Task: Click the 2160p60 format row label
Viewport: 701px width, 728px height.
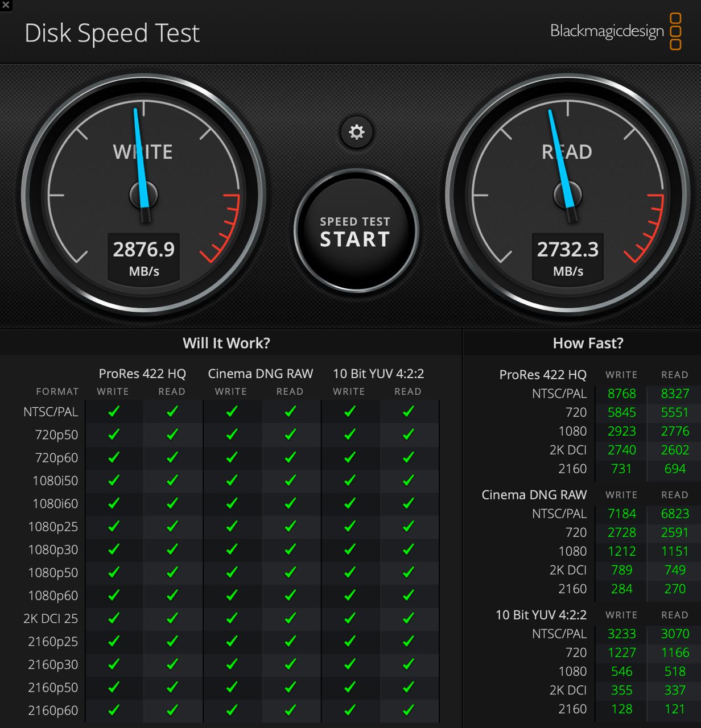Action: tap(53, 710)
